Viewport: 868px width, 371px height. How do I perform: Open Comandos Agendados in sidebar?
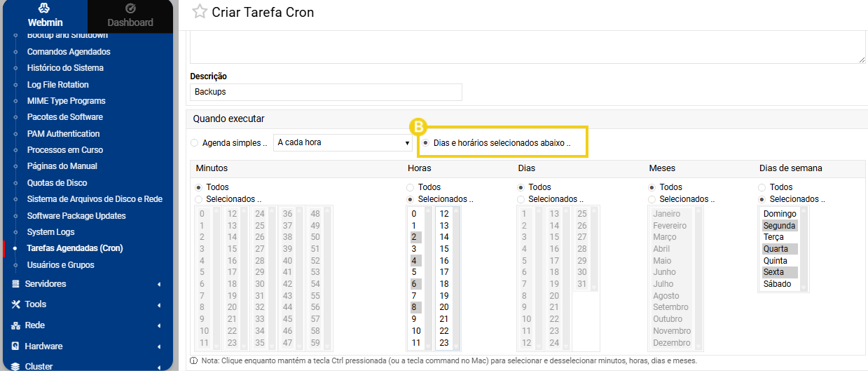(x=69, y=52)
